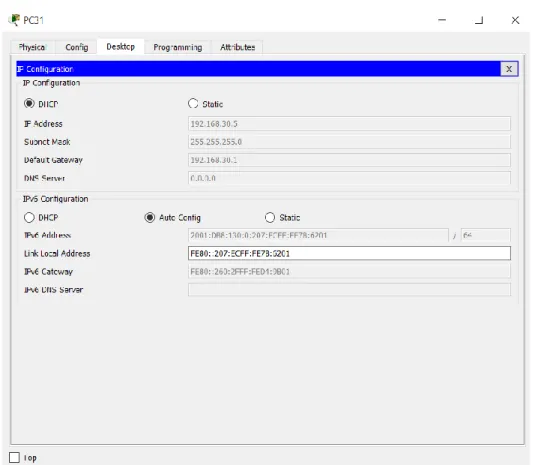Select the Desktop tab
535x465 pixels.
tap(120, 46)
